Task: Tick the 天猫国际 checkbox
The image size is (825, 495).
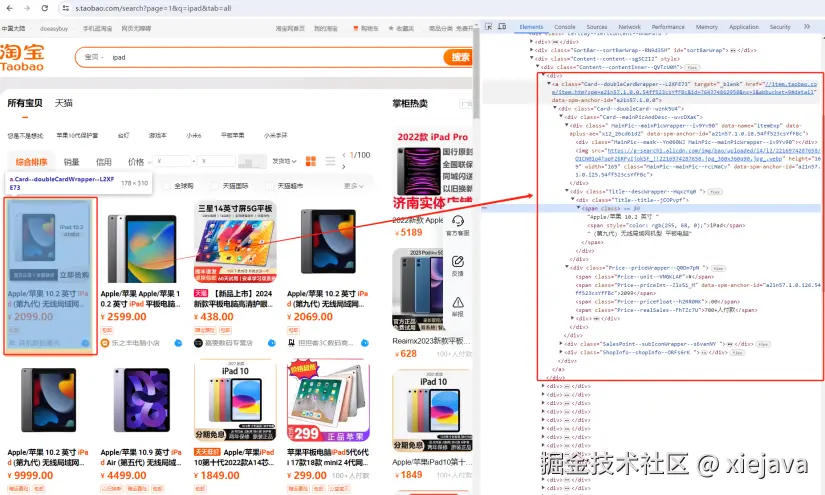Action: (x=214, y=186)
